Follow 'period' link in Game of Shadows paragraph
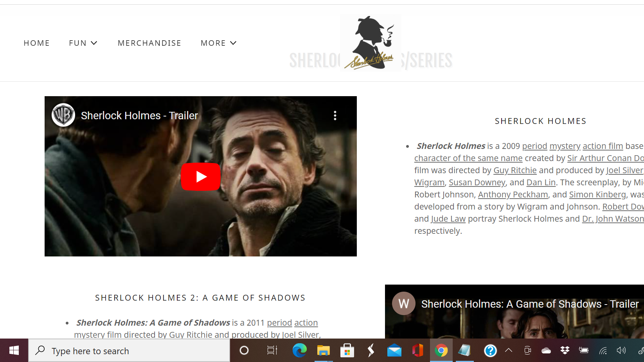644x362 pixels. 279,323
